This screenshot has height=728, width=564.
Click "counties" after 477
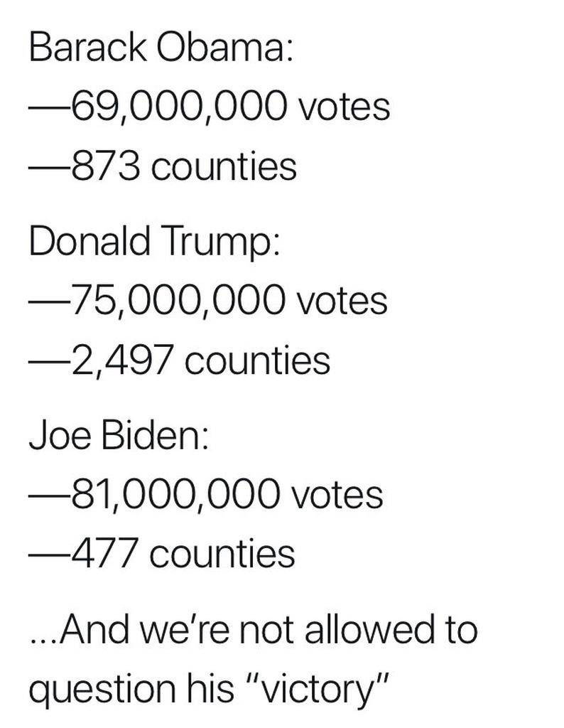pos(223,553)
